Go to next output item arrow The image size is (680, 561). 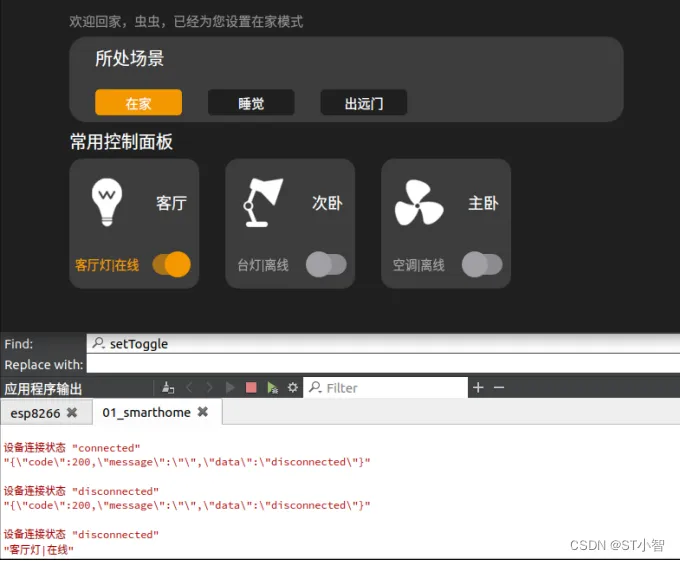click(x=209, y=387)
